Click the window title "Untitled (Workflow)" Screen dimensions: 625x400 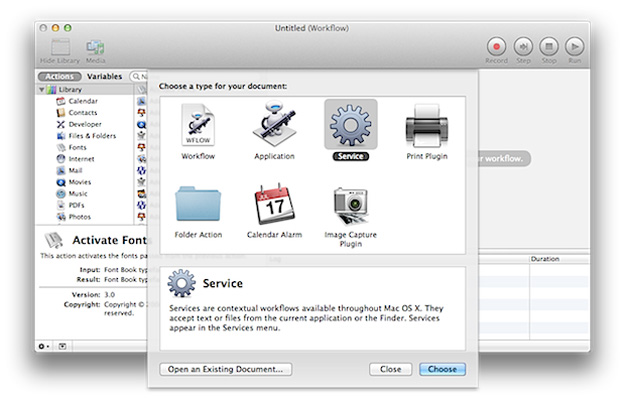point(312,28)
